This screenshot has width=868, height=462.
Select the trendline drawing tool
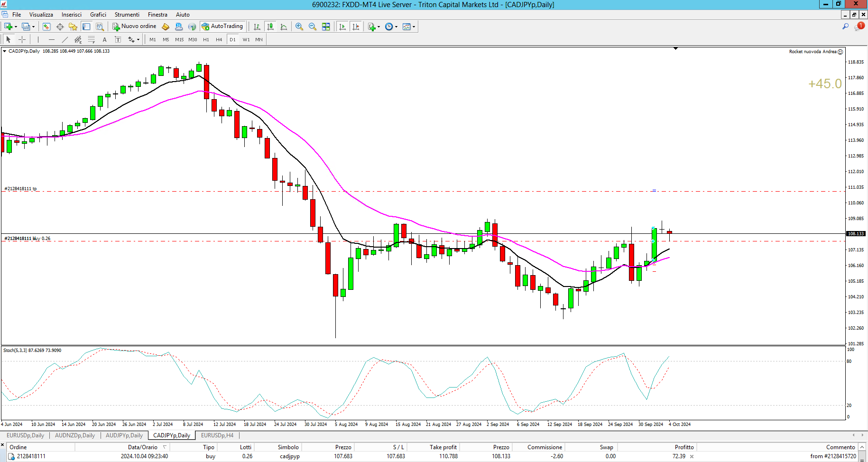65,39
